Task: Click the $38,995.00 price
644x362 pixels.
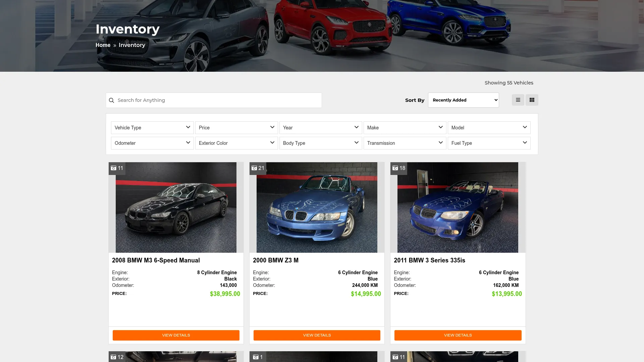Action: [225, 294]
